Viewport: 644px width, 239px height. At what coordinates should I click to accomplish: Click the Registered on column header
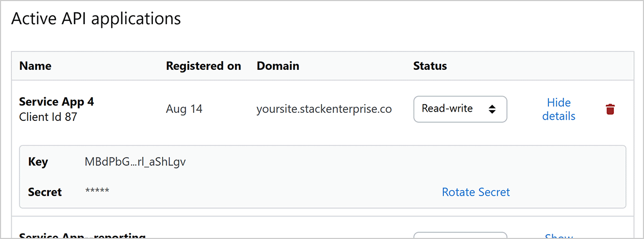click(203, 66)
